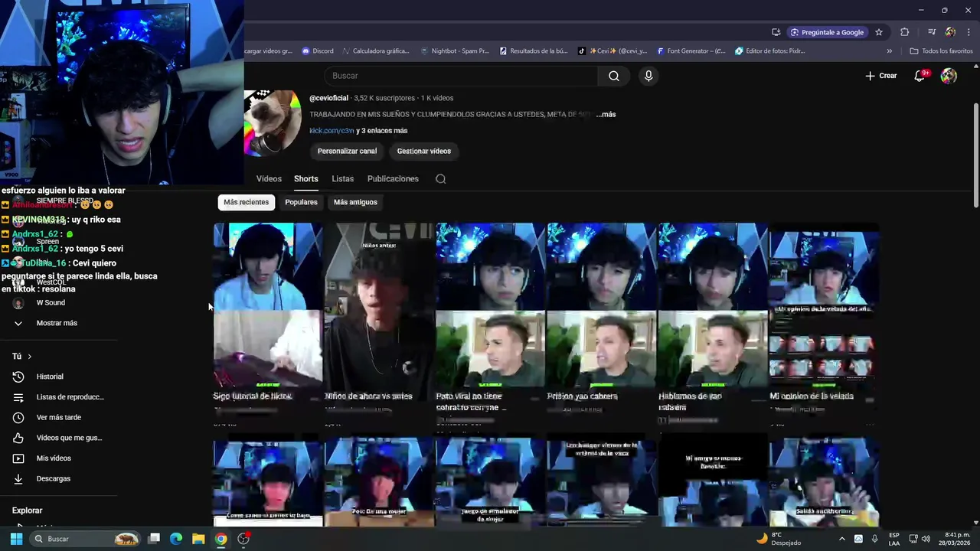
Task: Open weather widget 8°C Despejado
Action: [x=779, y=539]
